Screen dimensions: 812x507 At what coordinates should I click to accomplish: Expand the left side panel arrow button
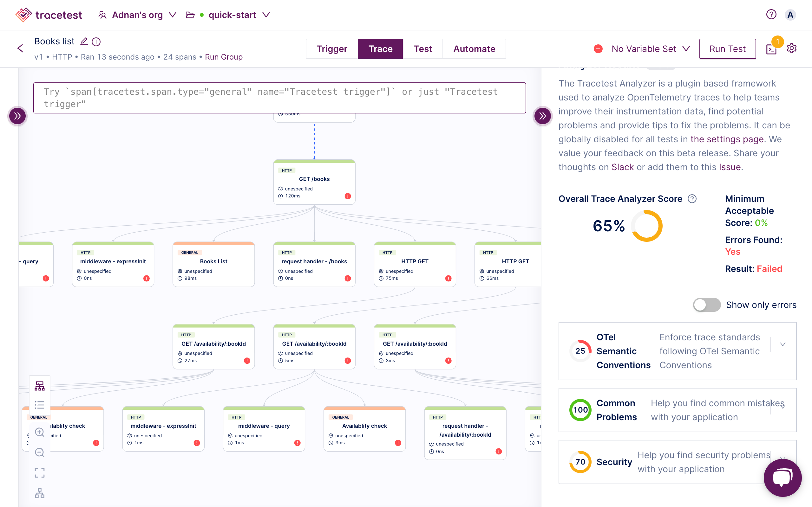click(x=17, y=116)
